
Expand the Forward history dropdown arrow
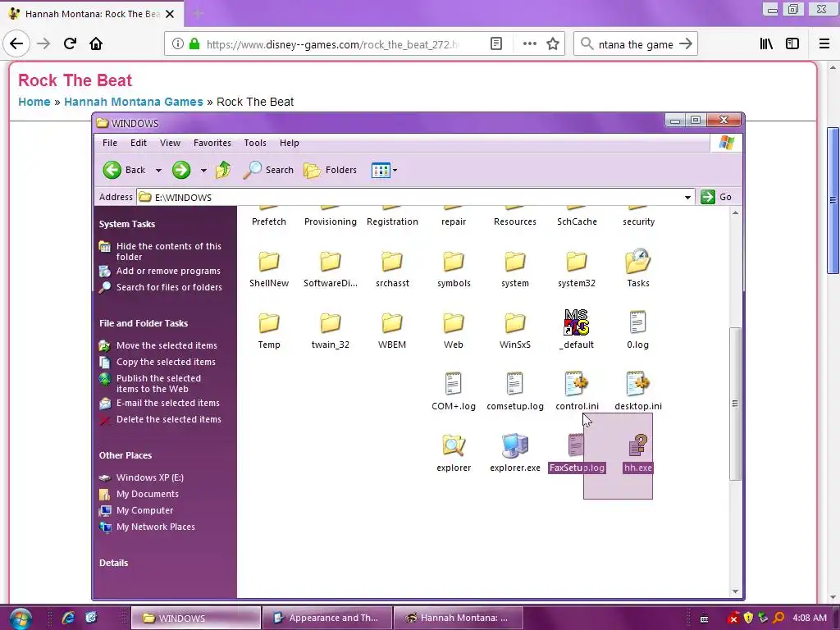[203, 171]
